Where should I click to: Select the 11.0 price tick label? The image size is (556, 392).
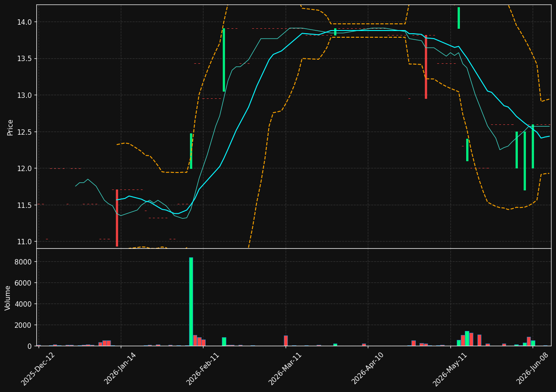tap(24, 242)
